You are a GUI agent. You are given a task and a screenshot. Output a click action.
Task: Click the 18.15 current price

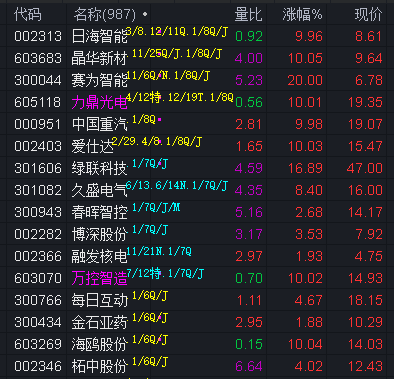click(365, 300)
